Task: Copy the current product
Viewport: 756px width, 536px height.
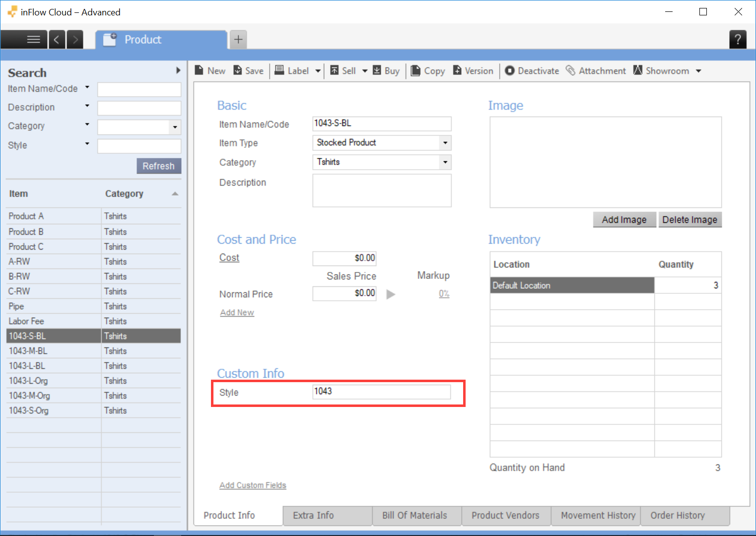Action: click(428, 70)
